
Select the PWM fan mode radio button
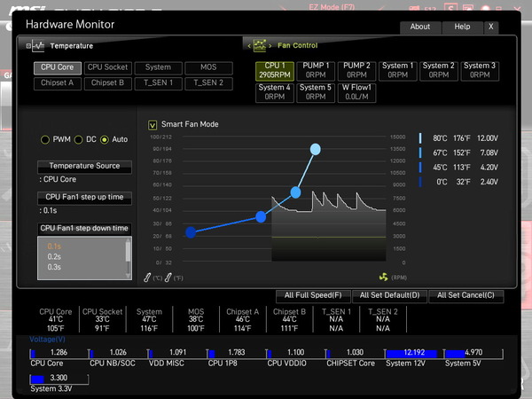(45, 140)
